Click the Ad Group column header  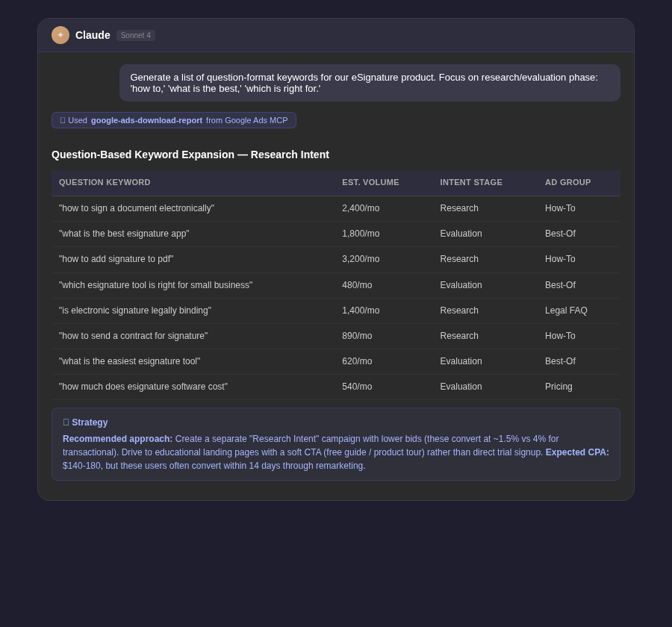(568, 182)
